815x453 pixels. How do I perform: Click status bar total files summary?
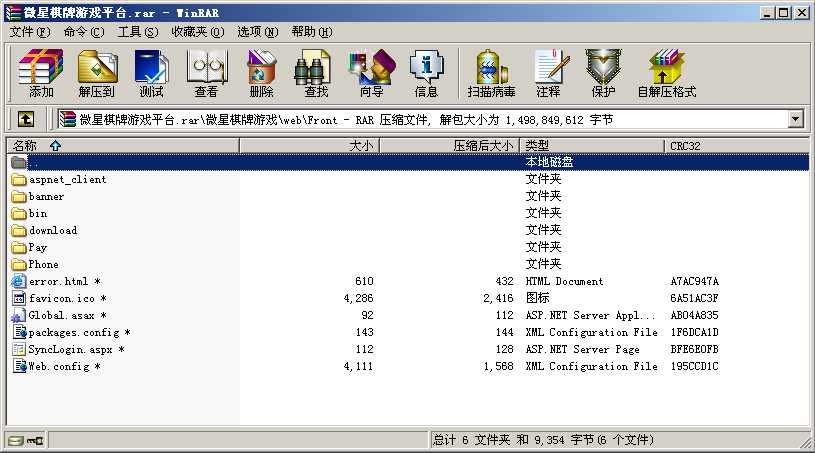pos(543,441)
